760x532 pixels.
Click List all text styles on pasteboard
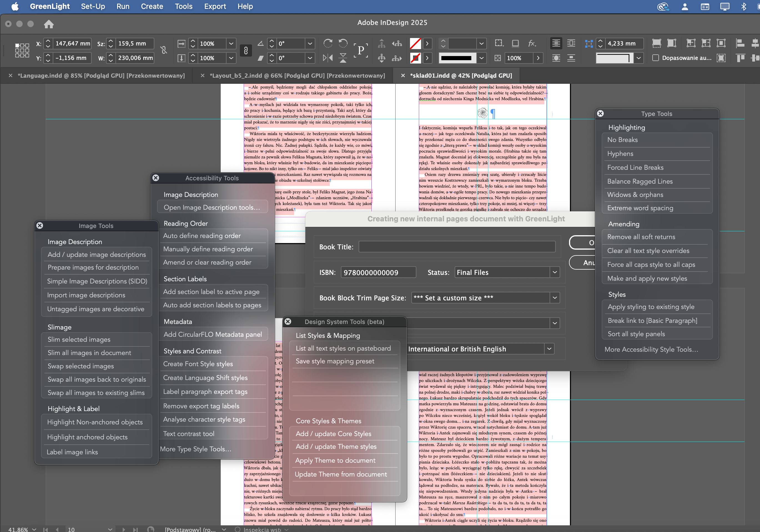click(x=343, y=348)
